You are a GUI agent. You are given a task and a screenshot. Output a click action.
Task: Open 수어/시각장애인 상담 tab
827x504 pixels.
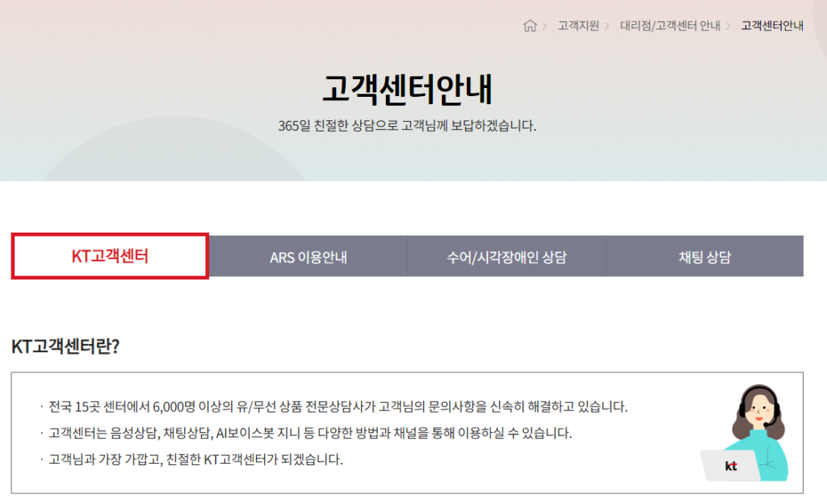point(506,257)
